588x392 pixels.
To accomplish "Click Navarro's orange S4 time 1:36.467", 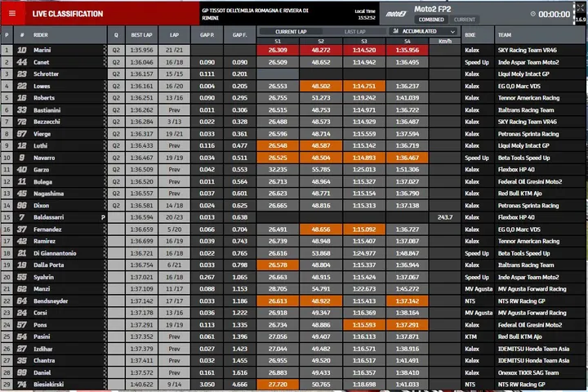I will point(408,158).
